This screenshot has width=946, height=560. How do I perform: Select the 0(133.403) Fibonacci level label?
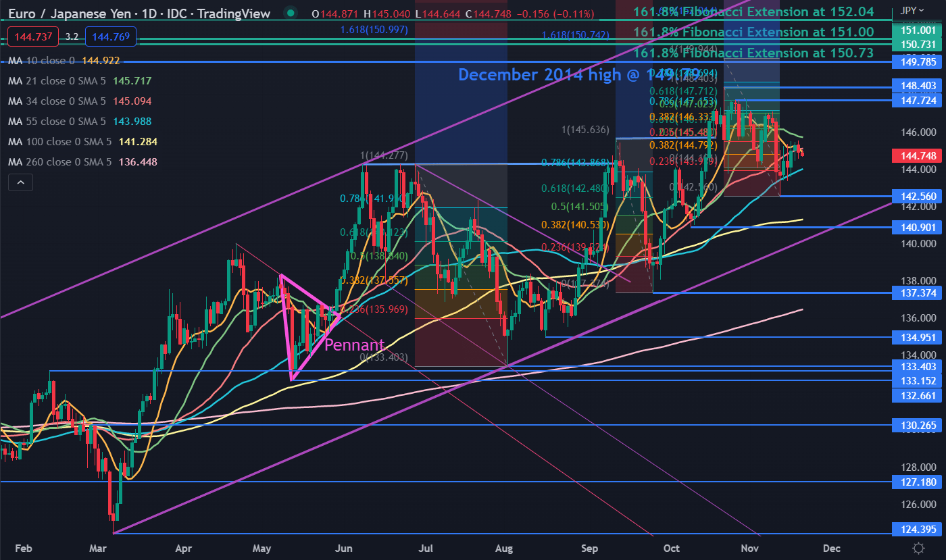(x=383, y=357)
